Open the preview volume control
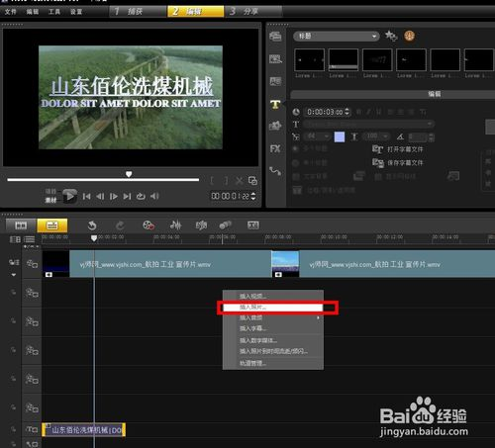Screen dimensions: 495x448 [x=154, y=197]
